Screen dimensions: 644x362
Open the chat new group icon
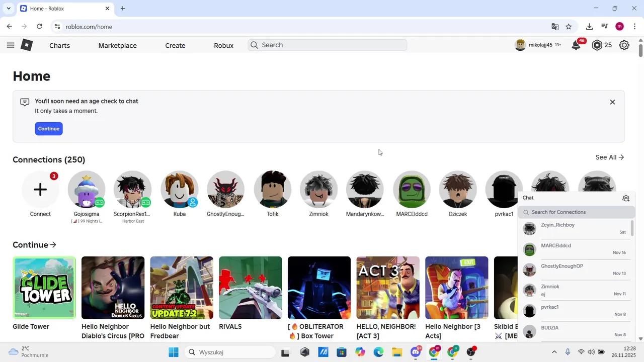pos(626,198)
